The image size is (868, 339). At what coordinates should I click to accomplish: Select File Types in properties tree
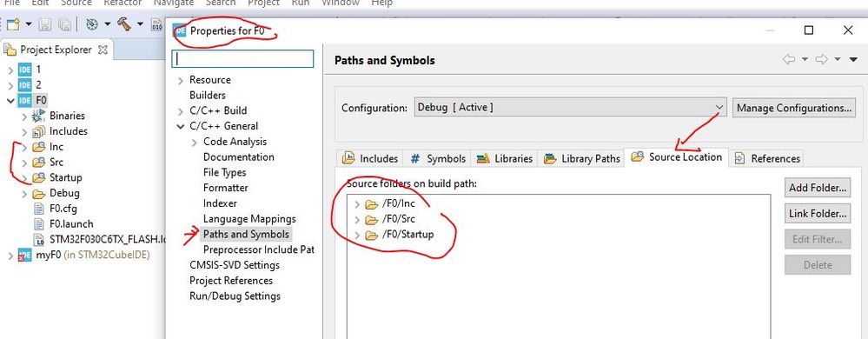coord(225,172)
